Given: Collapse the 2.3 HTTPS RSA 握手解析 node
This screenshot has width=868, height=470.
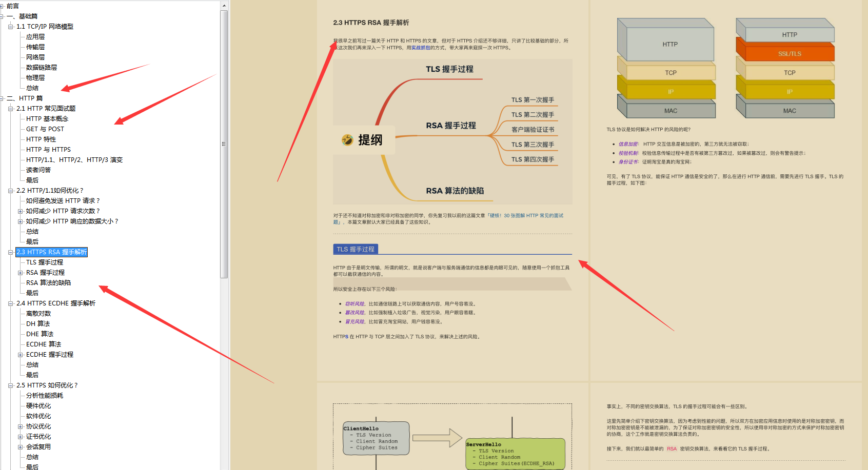Looking at the screenshot, I should click(11, 252).
